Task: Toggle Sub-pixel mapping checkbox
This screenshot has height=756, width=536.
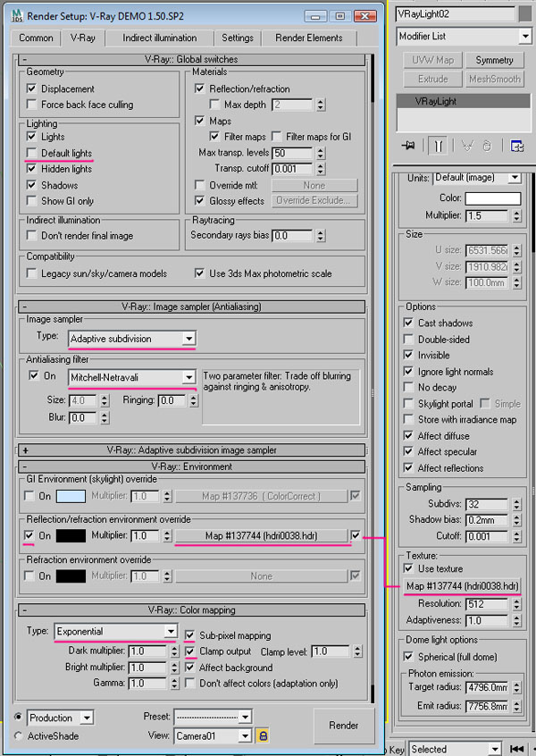Action: coord(190,635)
